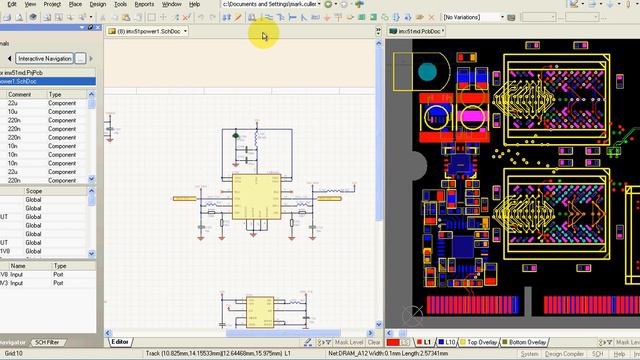Activate the Move Selection tool

click(163, 18)
